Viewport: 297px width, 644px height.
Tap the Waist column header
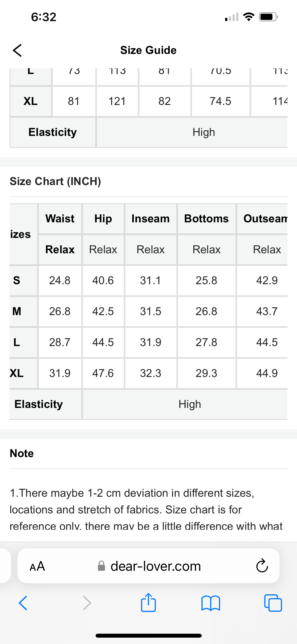(x=60, y=219)
